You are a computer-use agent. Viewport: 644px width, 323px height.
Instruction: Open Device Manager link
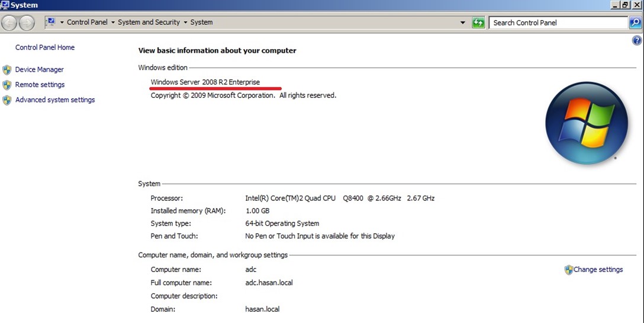(x=40, y=69)
